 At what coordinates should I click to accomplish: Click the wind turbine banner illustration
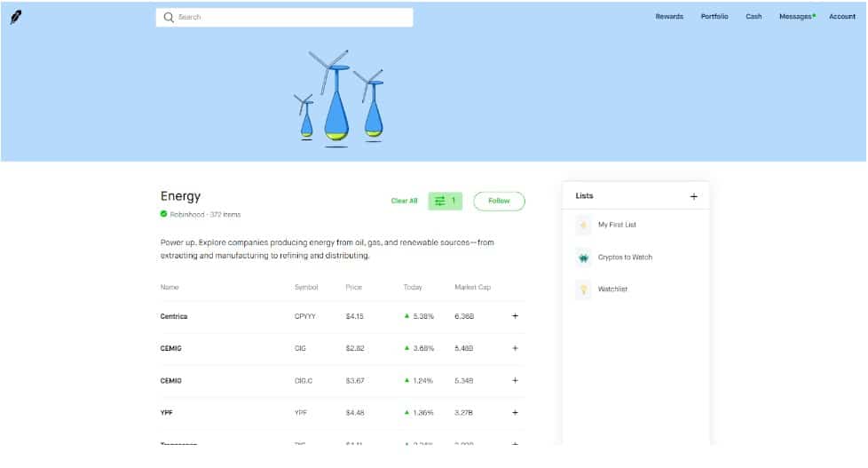[338, 99]
